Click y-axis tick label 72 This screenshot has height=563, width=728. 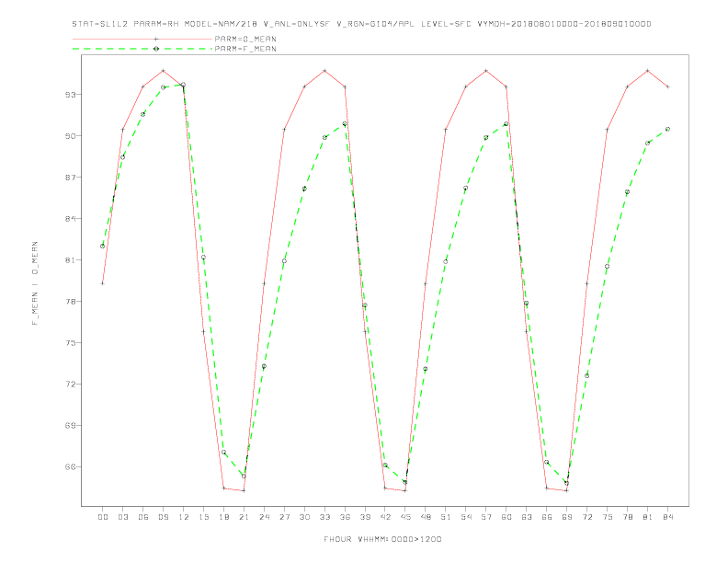[71, 385]
